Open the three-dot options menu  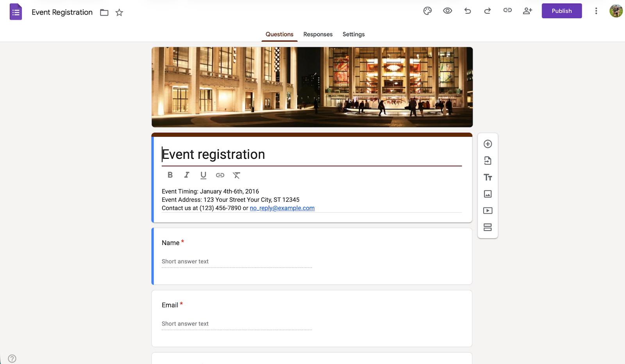click(x=596, y=11)
